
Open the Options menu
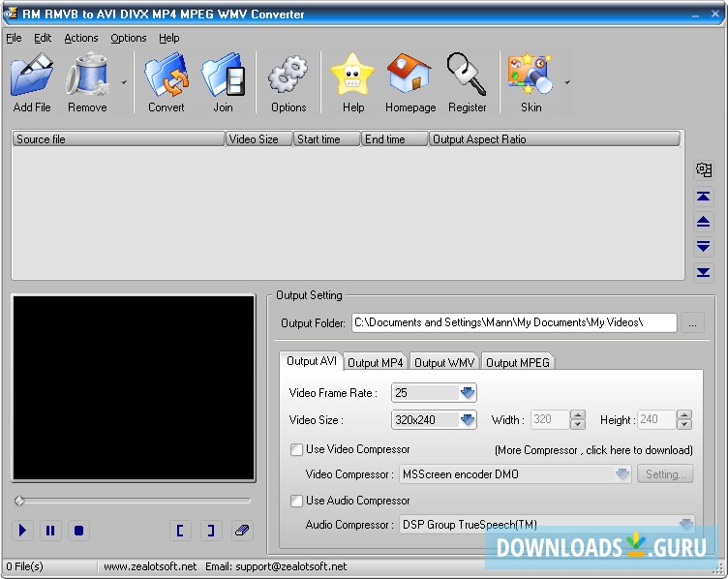129,38
